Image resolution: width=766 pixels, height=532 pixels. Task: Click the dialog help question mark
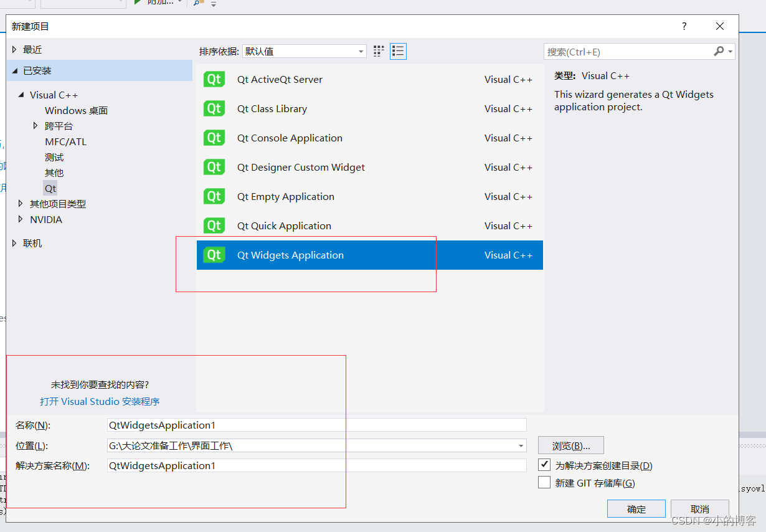click(x=684, y=26)
